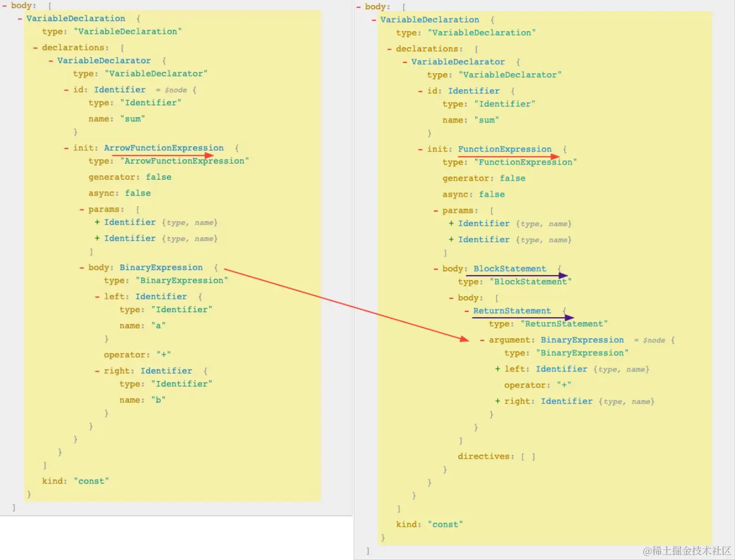Screen dimensions: 735x560
Task: Select the ArrowFunctionExpression node name
Action: (164, 148)
